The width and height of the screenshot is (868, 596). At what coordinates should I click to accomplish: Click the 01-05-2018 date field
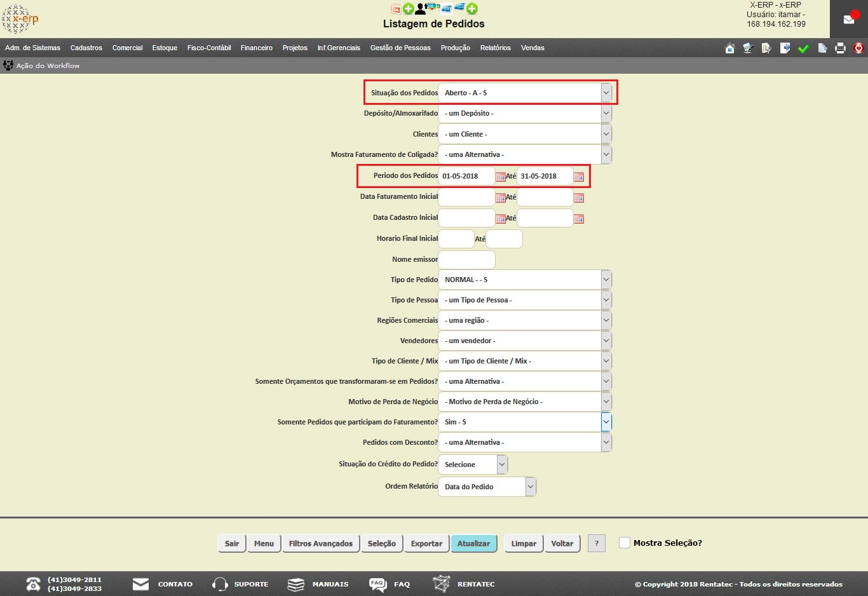[x=466, y=176]
